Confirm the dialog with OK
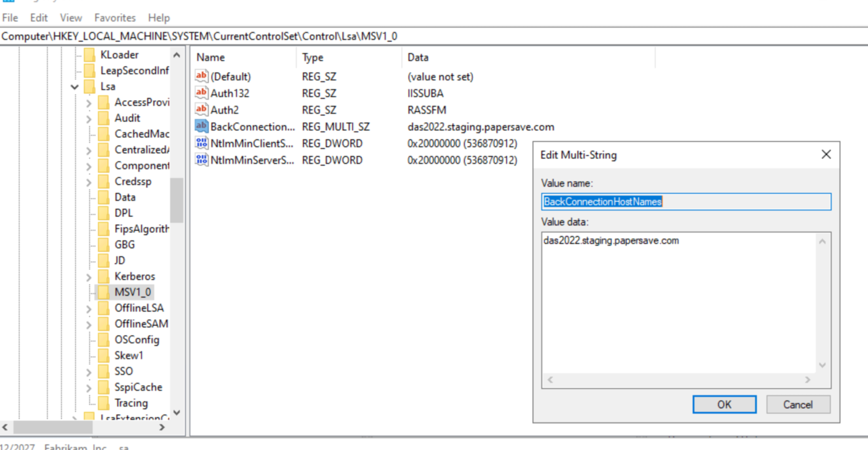The image size is (868, 450). 724,404
